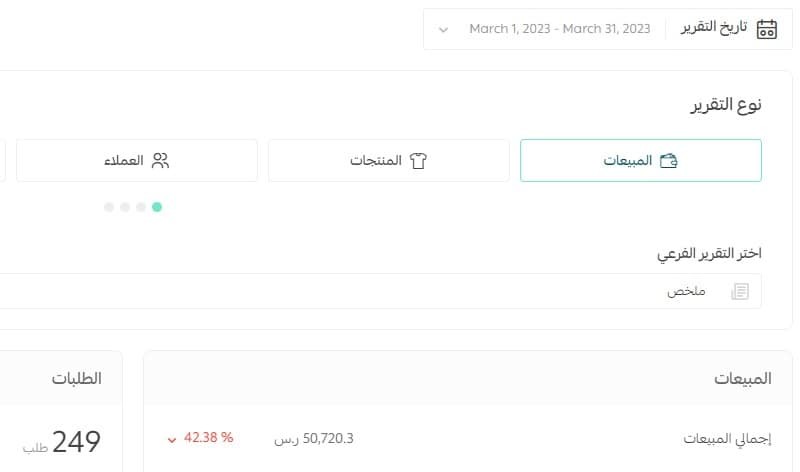Select the leftmost carousel dot

(x=109, y=207)
